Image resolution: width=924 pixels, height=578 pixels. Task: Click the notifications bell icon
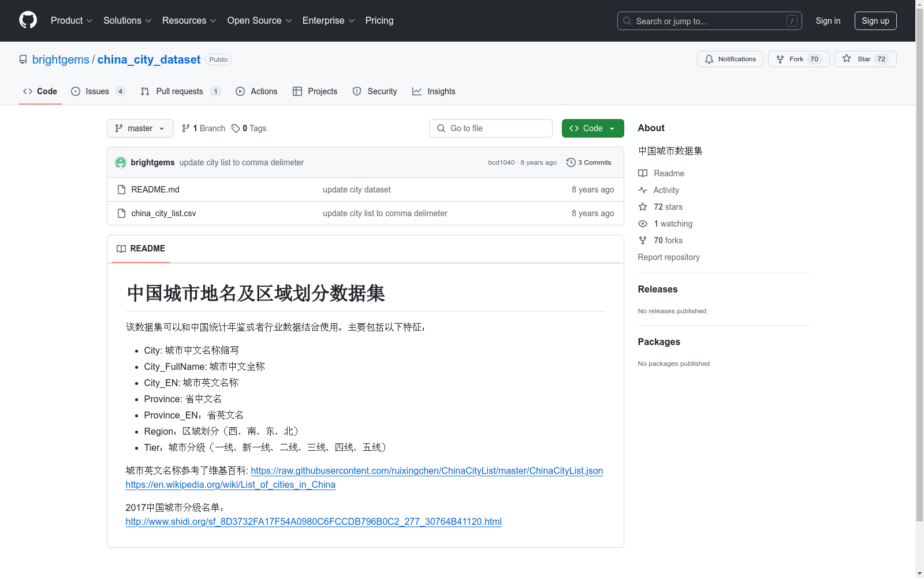click(x=709, y=59)
